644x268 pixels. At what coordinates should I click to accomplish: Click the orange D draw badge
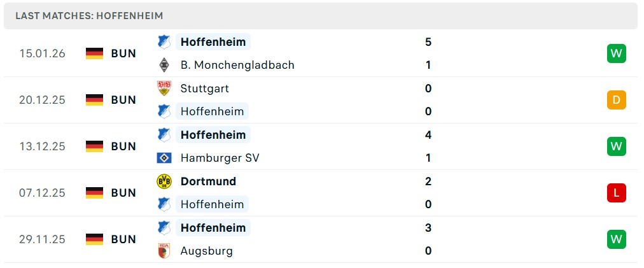(x=616, y=100)
